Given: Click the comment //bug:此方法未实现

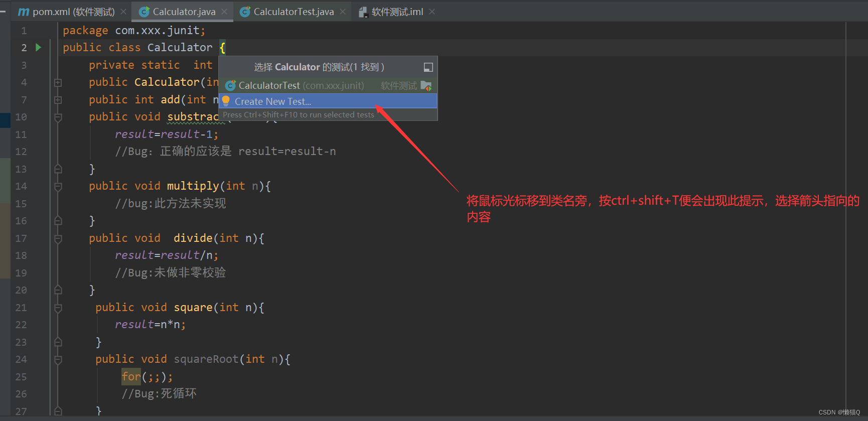Looking at the screenshot, I should click(171, 203).
